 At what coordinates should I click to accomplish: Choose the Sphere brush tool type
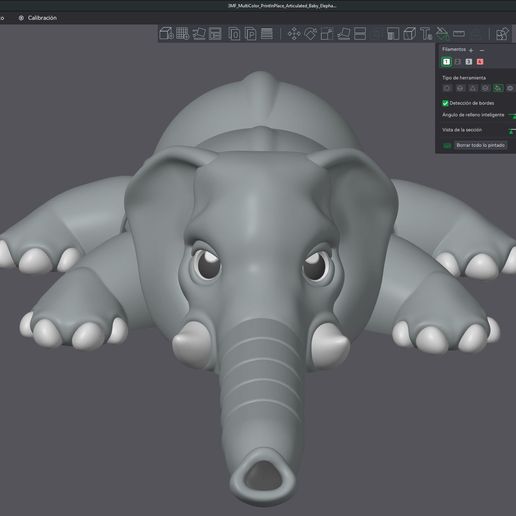[x=460, y=88]
